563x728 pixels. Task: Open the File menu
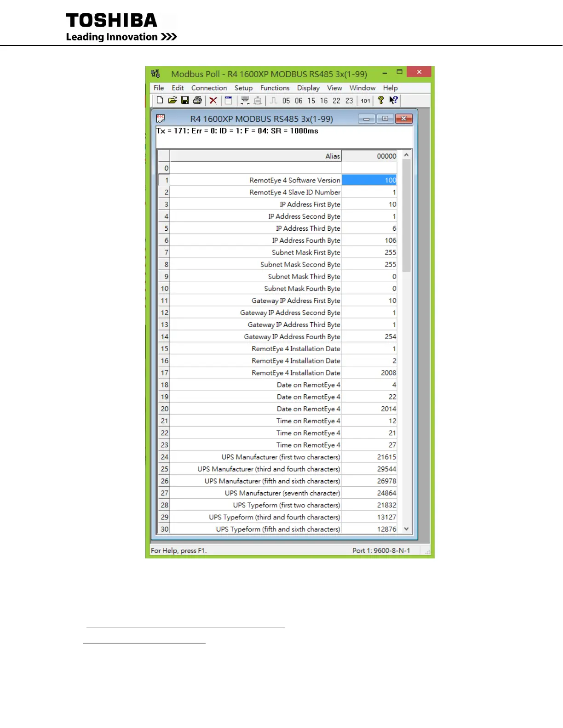159,88
